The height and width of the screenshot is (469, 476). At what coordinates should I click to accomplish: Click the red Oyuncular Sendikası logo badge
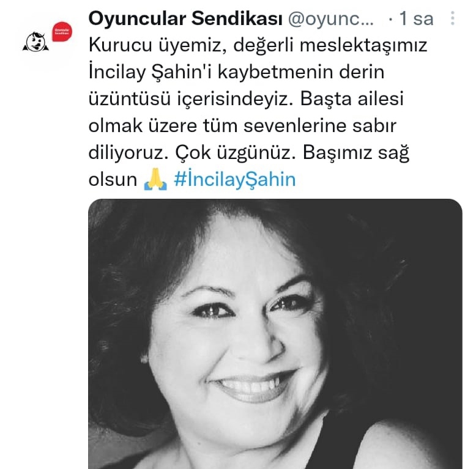62,31
